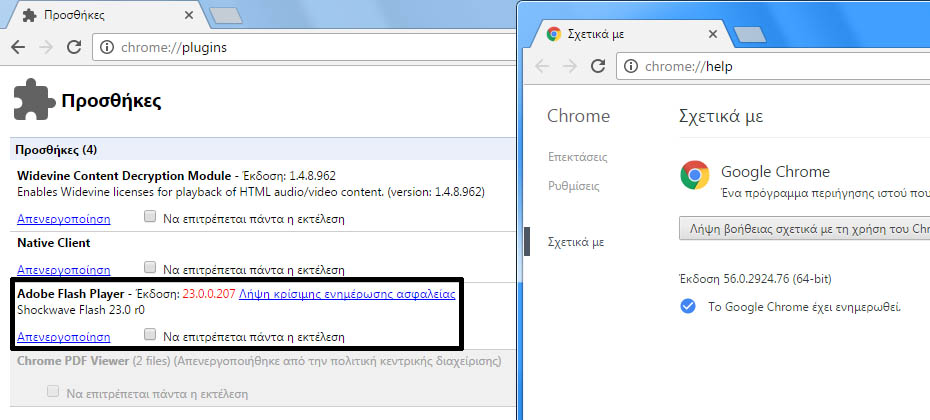This screenshot has height=420, width=930.
Task: Click Native Client plugin title
Action: pyautogui.click(x=54, y=243)
